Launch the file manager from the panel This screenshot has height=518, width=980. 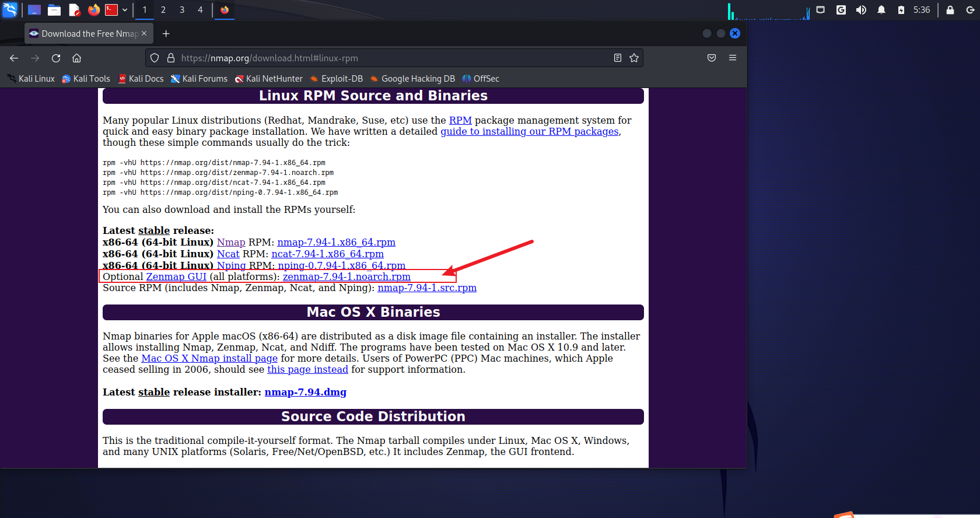54,10
